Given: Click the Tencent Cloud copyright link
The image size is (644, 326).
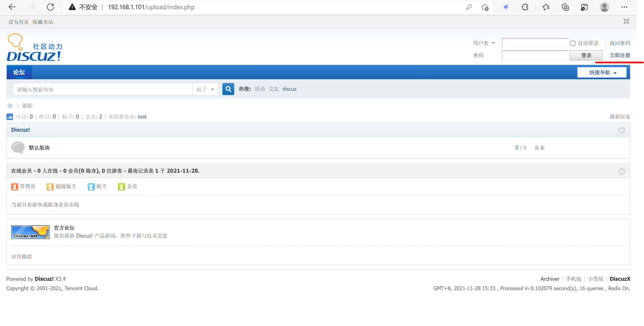Looking at the screenshot, I should click(81, 288).
